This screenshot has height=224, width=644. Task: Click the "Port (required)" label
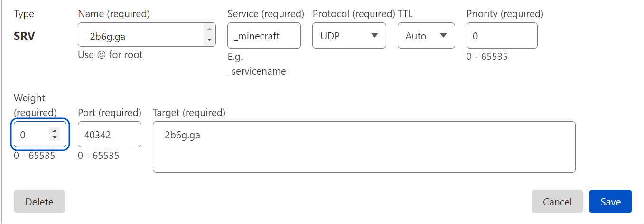(x=109, y=113)
